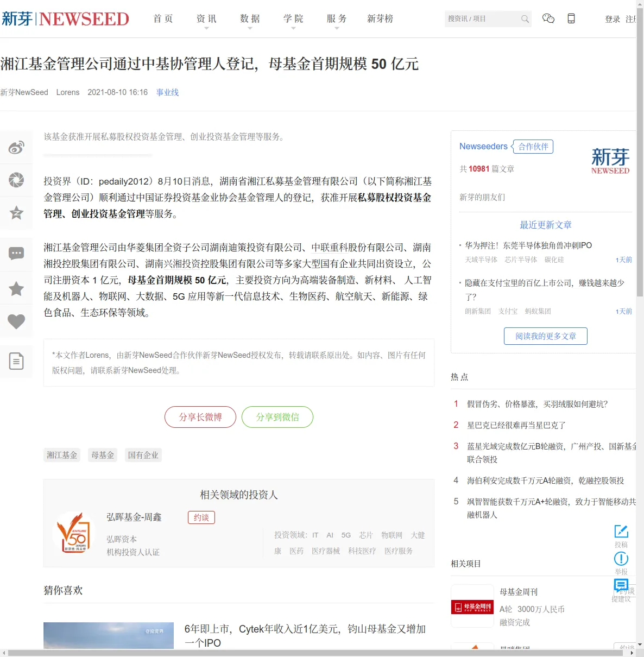Open the 母基金 tag

tap(103, 455)
